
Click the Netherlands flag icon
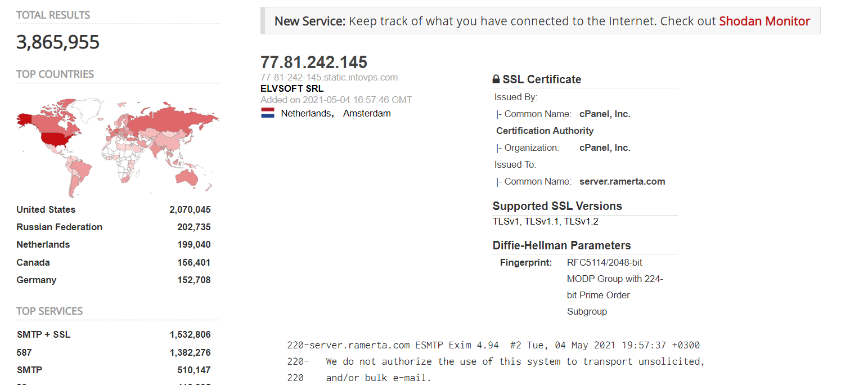[x=267, y=113]
